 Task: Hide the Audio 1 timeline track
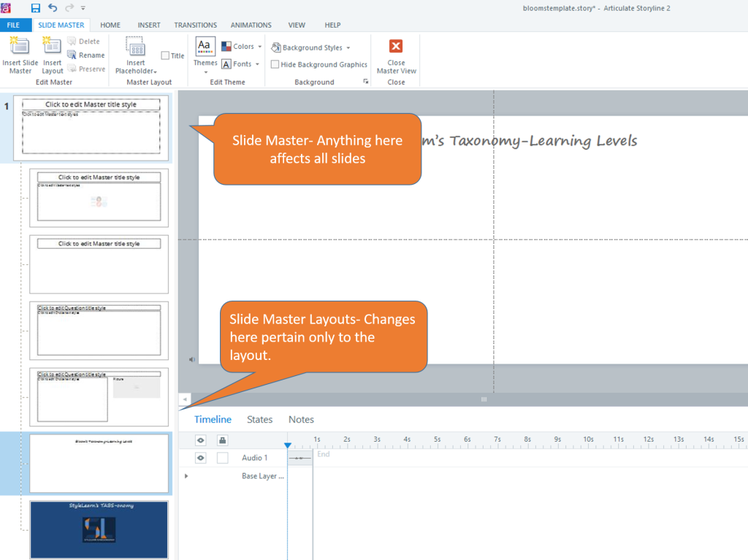[x=201, y=458]
